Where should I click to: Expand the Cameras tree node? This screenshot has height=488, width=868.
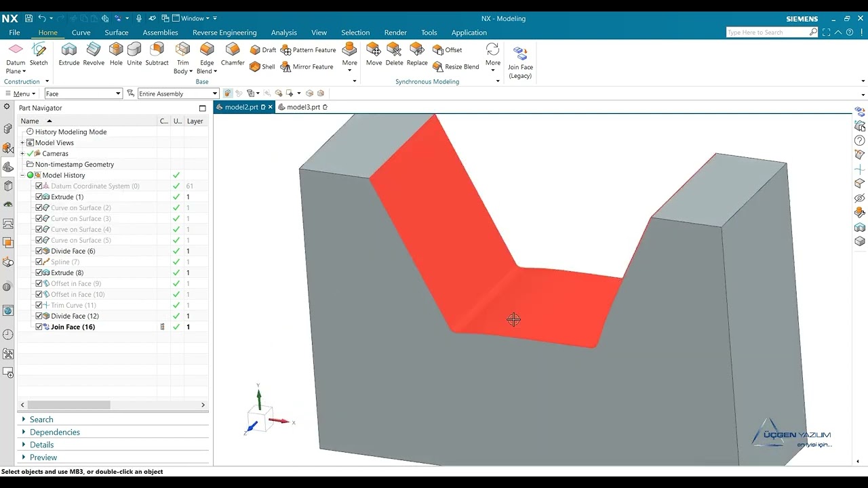click(22, 154)
